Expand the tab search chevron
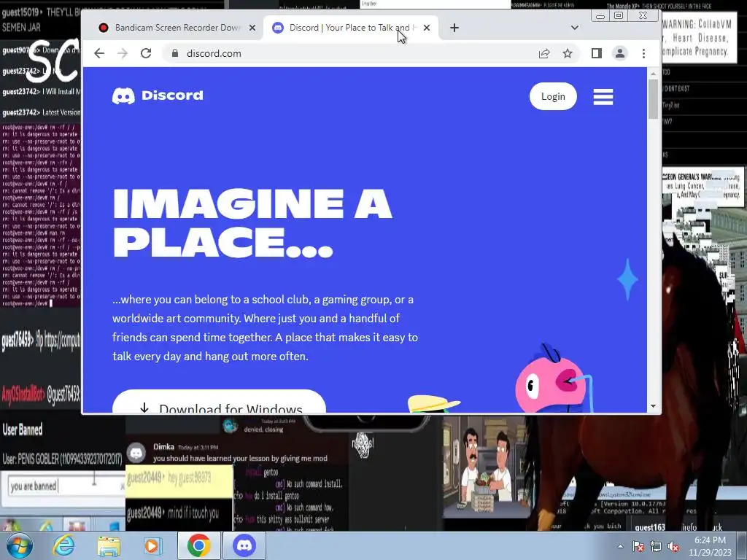 (x=575, y=28)
